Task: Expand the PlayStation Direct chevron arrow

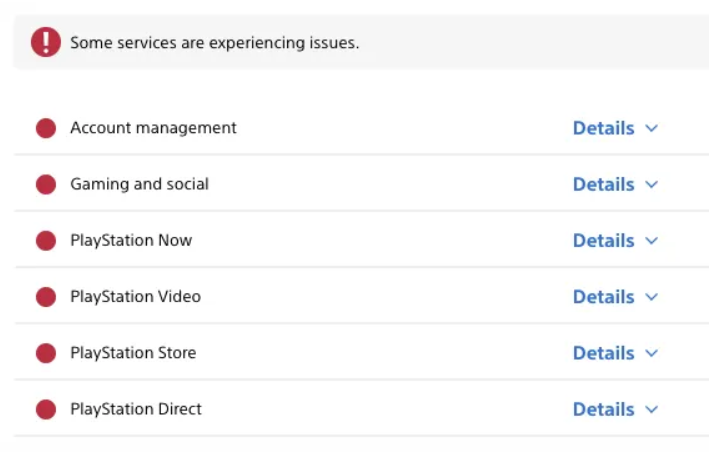Action: tap(652, 409)
